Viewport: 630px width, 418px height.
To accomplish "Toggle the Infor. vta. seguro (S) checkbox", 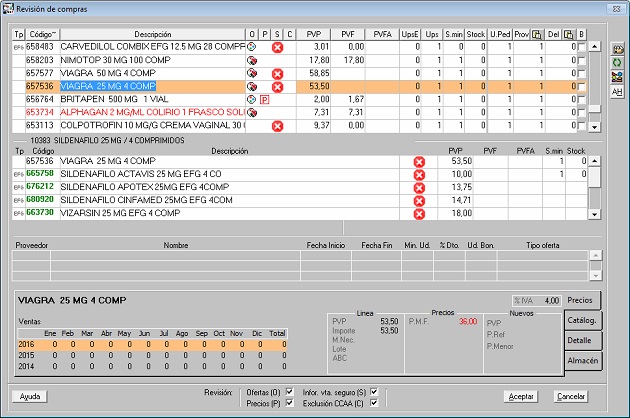I will tap(374, 391).
